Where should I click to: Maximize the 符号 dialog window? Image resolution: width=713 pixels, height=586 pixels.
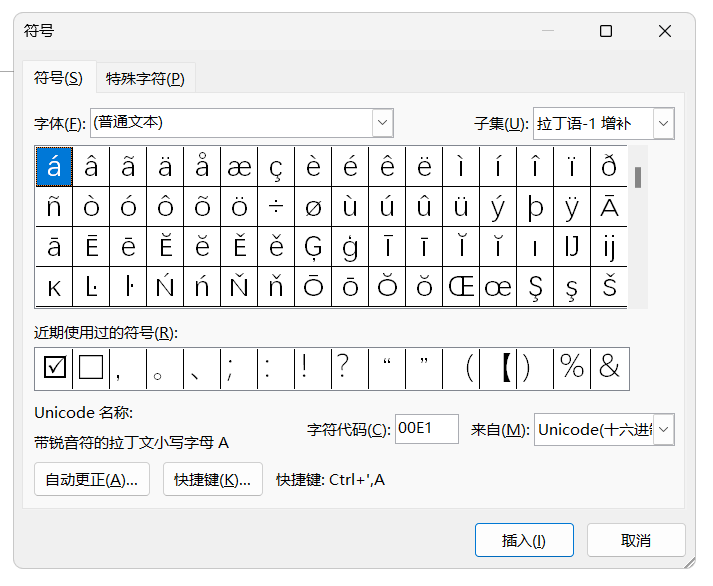point(606,31)
